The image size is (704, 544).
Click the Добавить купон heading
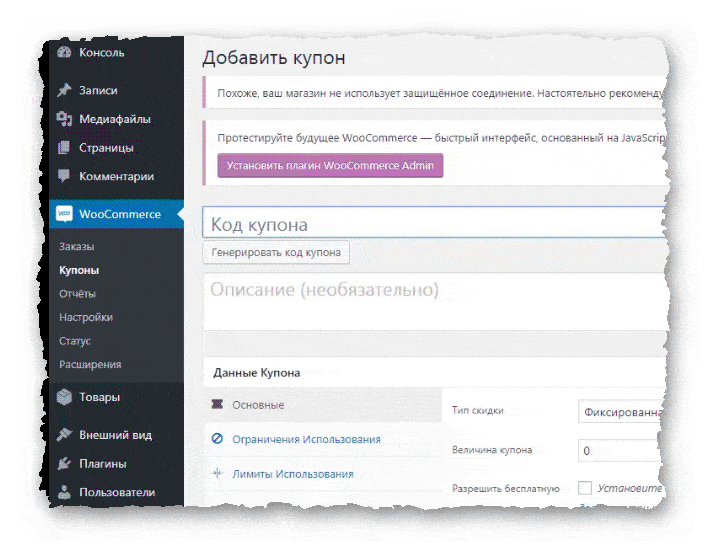point(274,58)
